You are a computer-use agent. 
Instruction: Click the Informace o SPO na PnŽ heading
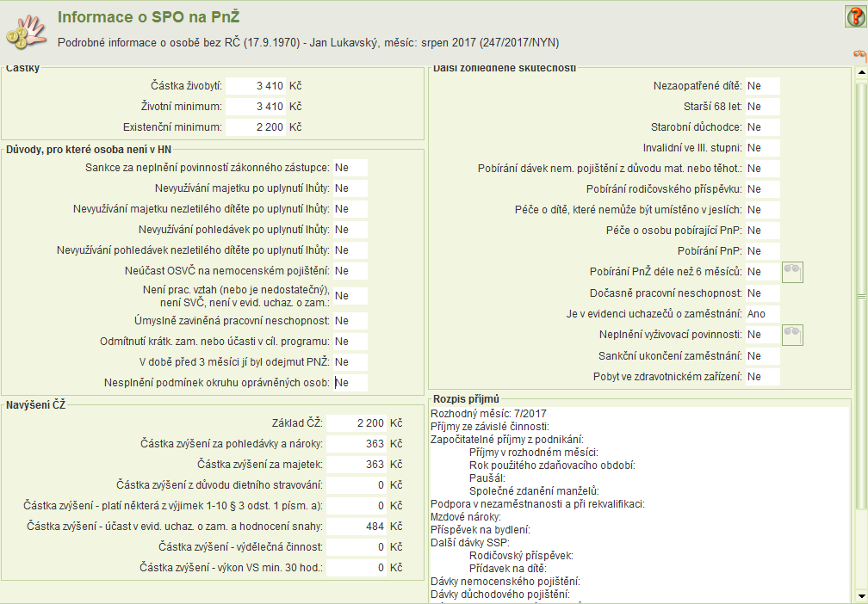(x=148, y=17)
